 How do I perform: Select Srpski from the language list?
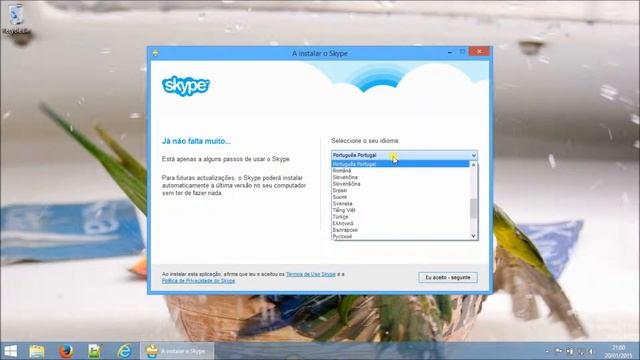[400, 190]
